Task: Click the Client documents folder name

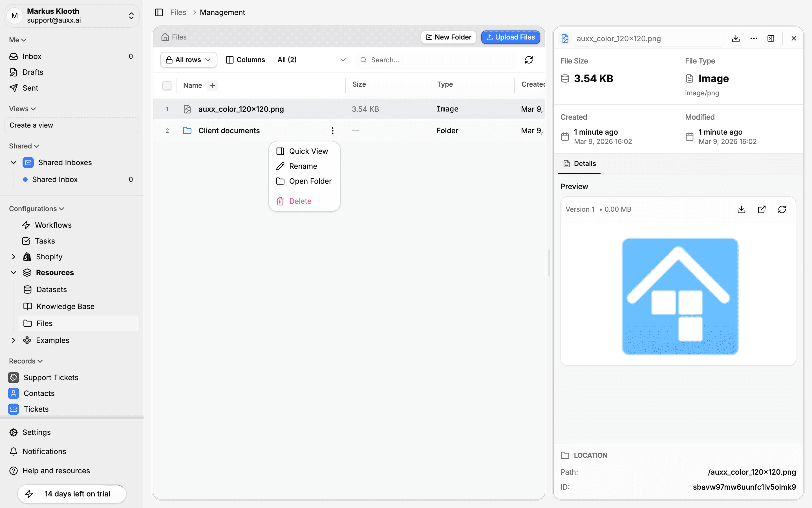Action: [x=229, y=131]
